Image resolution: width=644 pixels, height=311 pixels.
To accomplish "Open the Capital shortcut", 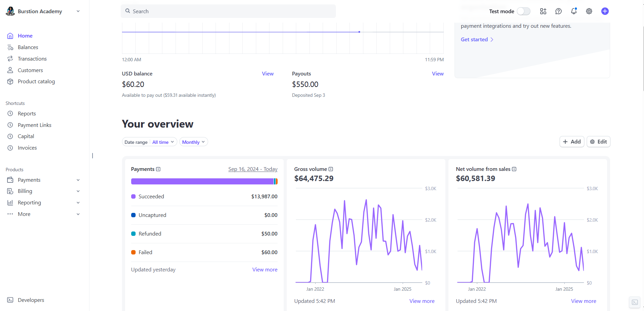I will coord(26,136).
